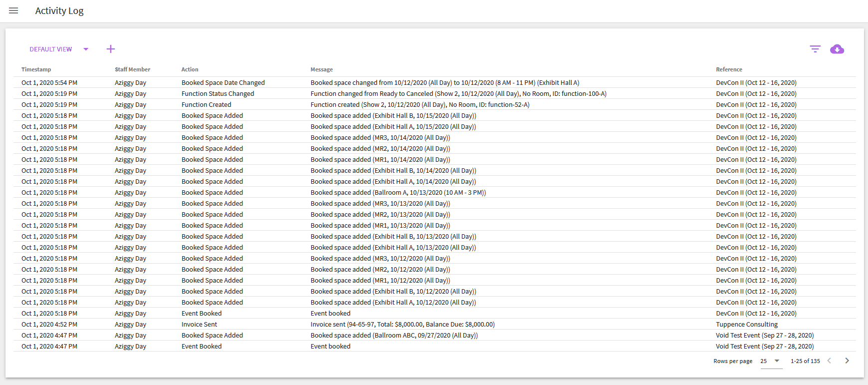Click message MR3, 10/12/2020 (All Day)
This screenshot has height=385, width=868.
380,258
